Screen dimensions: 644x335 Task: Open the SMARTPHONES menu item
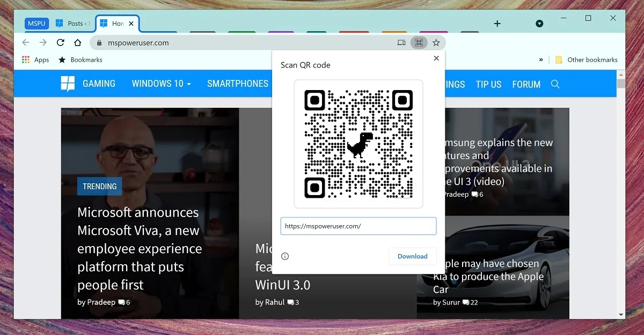[x=238, y=84]
